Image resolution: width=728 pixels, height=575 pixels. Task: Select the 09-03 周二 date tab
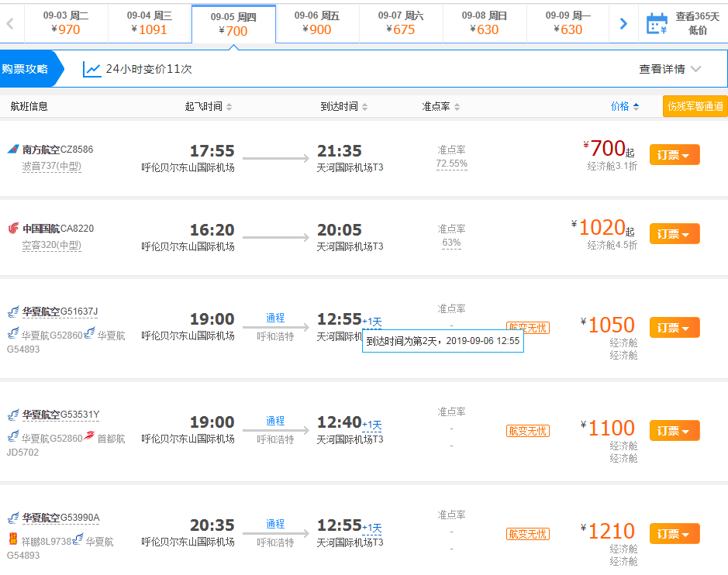[x=66, y=23]
